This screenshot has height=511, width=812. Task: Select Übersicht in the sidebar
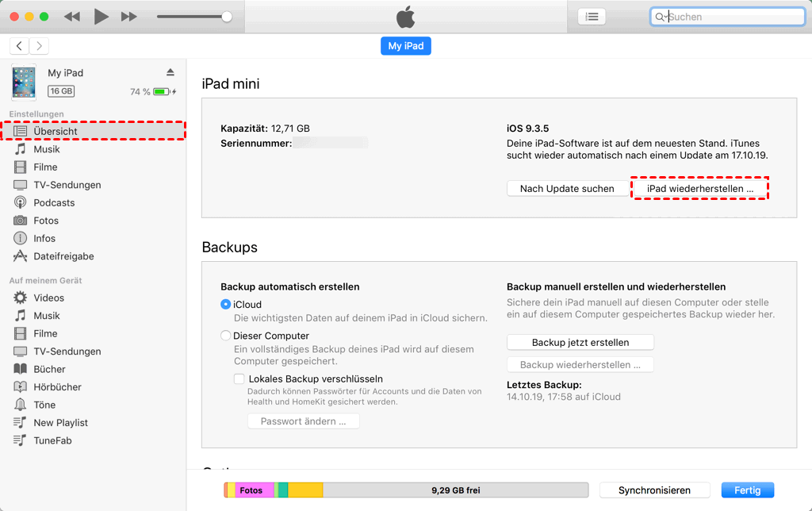click(56, 131)
